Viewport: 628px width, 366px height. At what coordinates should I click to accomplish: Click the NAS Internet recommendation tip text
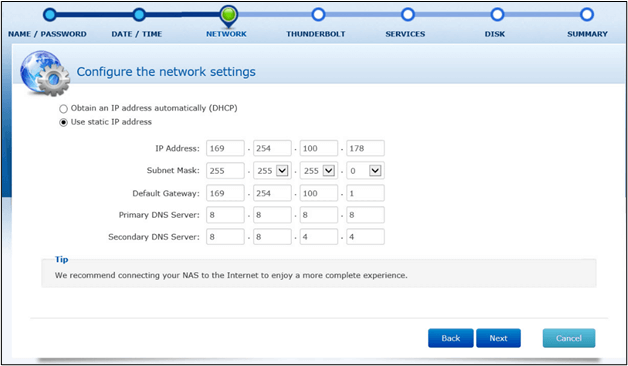(x=231, y=276)
